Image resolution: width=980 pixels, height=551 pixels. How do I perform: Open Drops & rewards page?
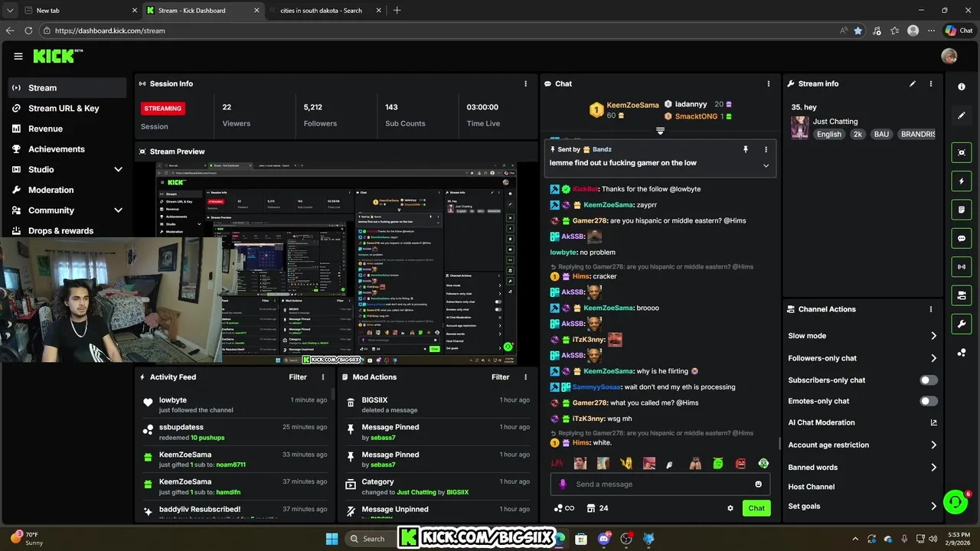(67, 230)
